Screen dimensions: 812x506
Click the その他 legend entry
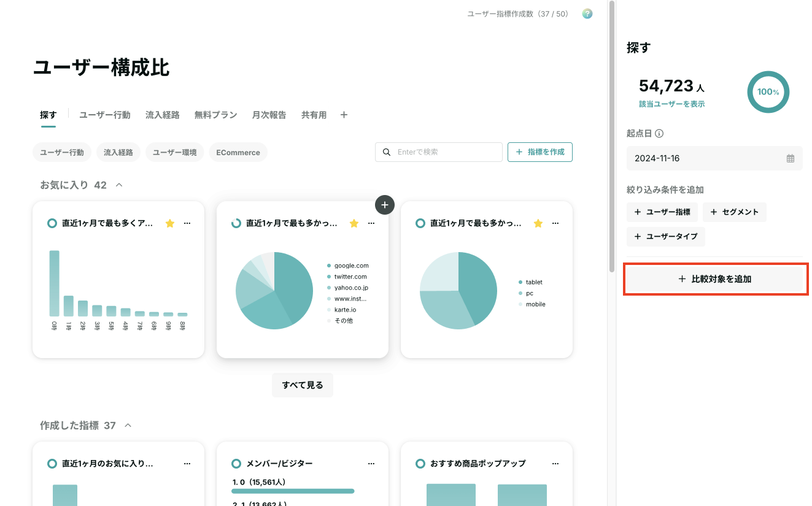tap(340, 321)
